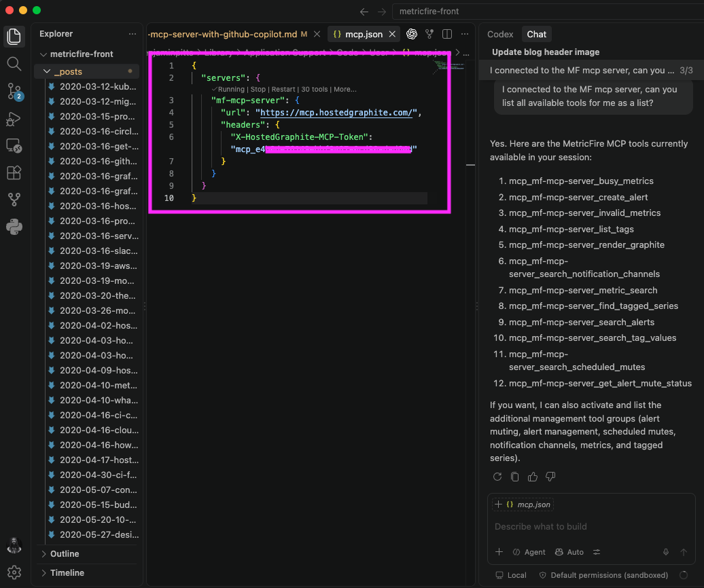Screen dimensions: 704x588
Task: Open file 2020-05-27-desi... in explorer
Action: (x=93, y=534)
